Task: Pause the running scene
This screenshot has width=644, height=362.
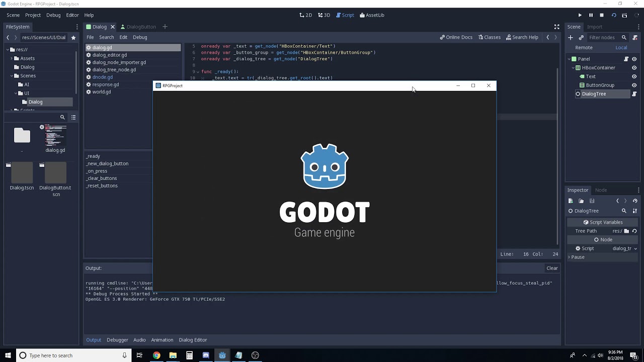Action: (x=591, y=15)
